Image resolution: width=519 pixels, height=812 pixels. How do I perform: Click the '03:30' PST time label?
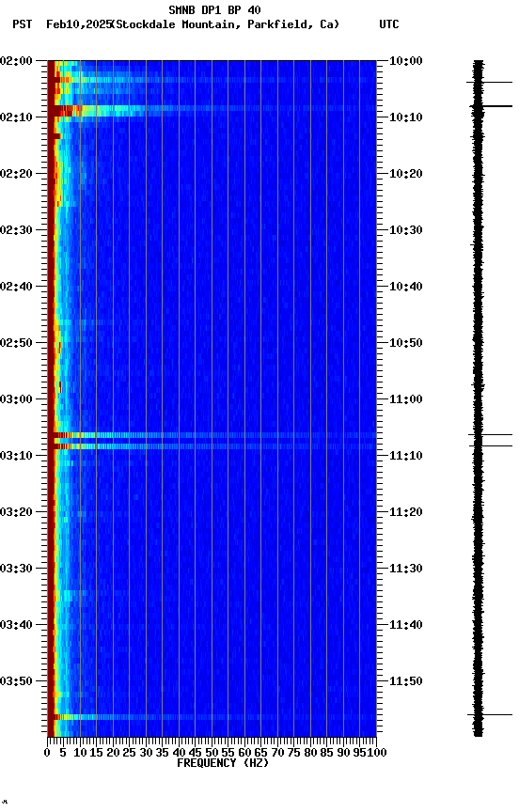pos(16,569)
